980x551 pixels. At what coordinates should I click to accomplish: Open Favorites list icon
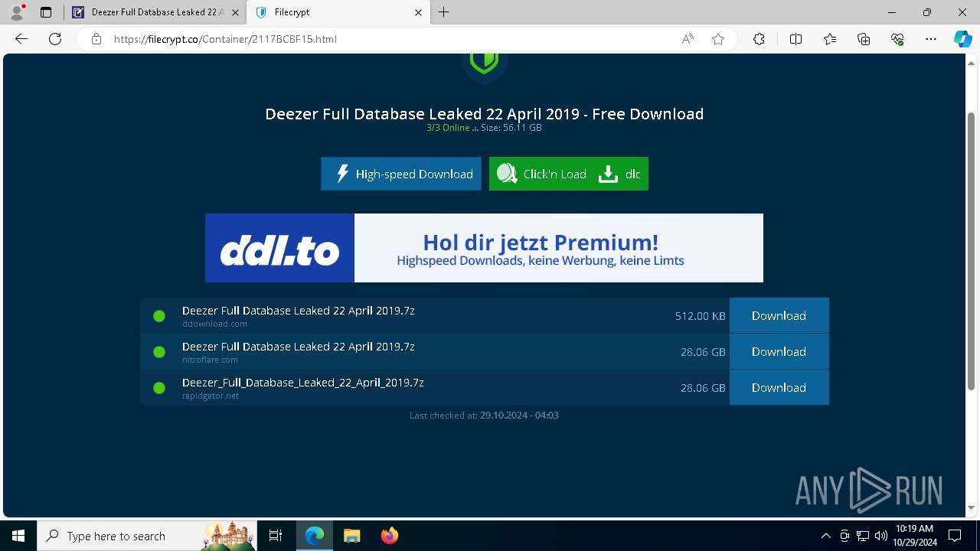point(830,39)
